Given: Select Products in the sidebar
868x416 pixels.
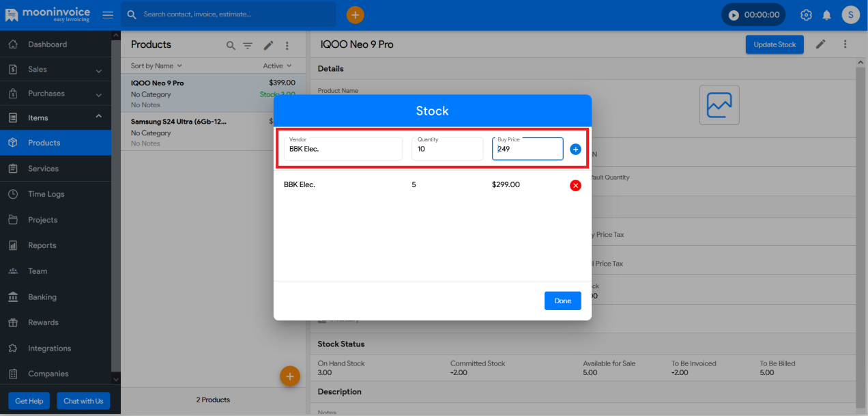Looking at the screenshot, I should (55, 143).
